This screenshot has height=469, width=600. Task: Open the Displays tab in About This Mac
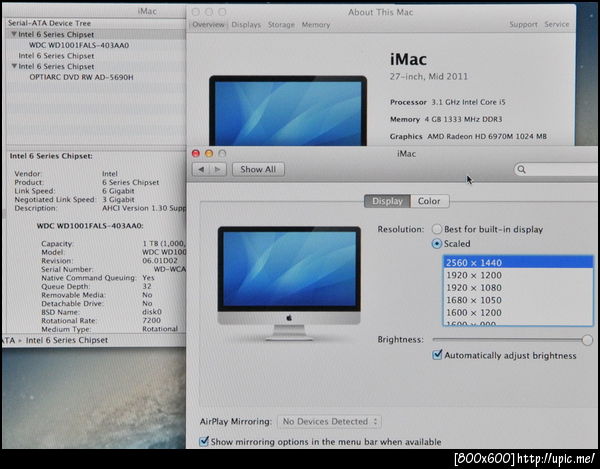246,24
